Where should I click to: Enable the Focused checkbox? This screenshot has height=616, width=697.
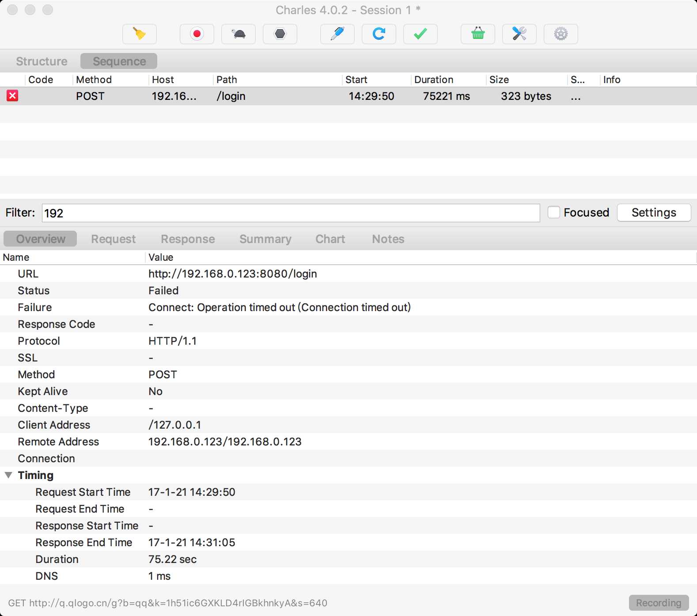coord(554,213)
